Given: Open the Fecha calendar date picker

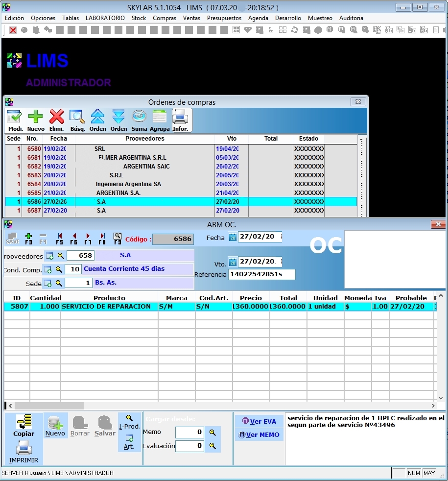Looking at the screenshot, I should [233, 238].
